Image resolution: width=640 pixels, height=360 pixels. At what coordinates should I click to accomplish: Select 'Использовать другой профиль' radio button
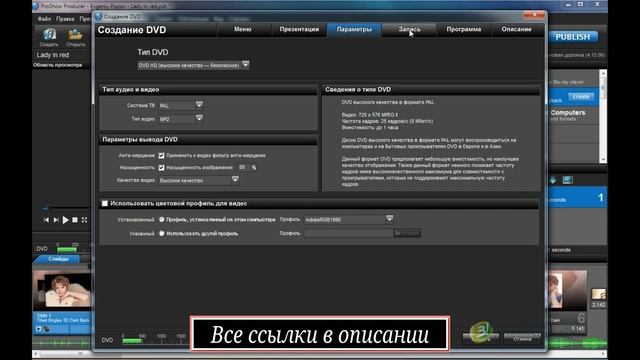[x=162, y=233]
